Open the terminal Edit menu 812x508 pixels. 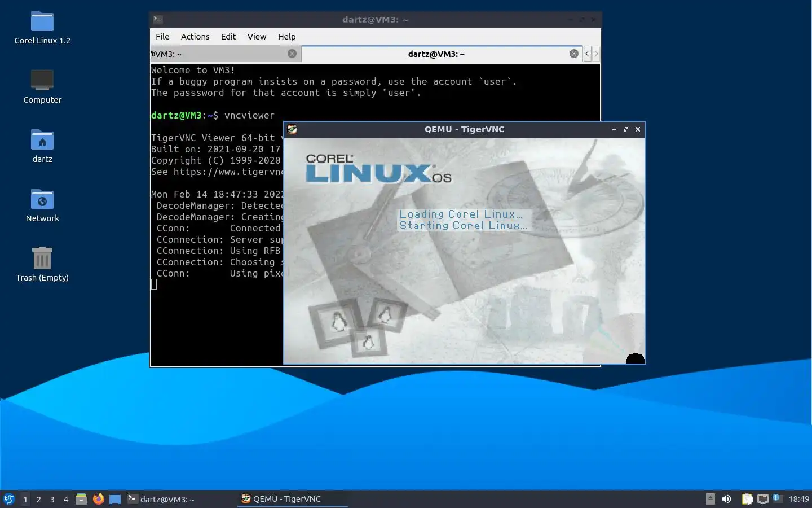click(228, 37)
